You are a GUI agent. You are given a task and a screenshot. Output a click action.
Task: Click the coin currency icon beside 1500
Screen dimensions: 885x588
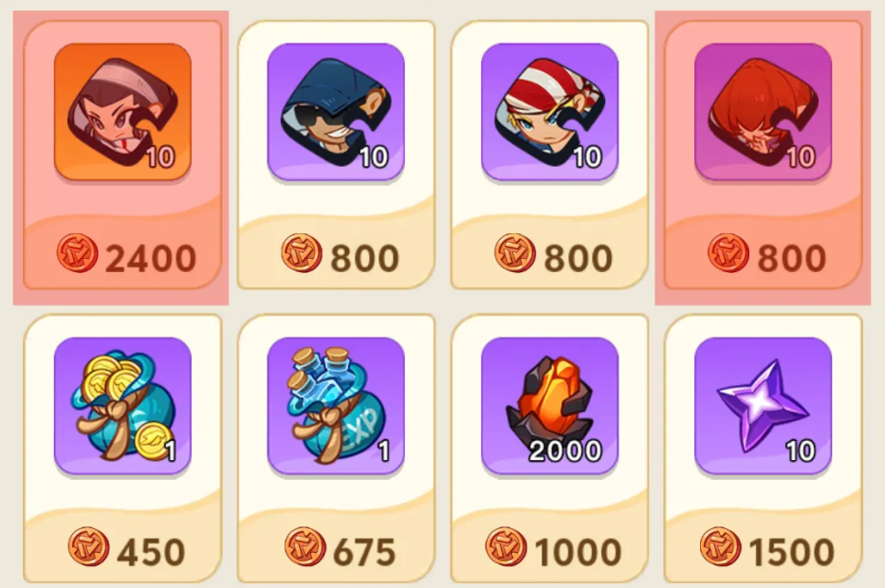(721, 547)
